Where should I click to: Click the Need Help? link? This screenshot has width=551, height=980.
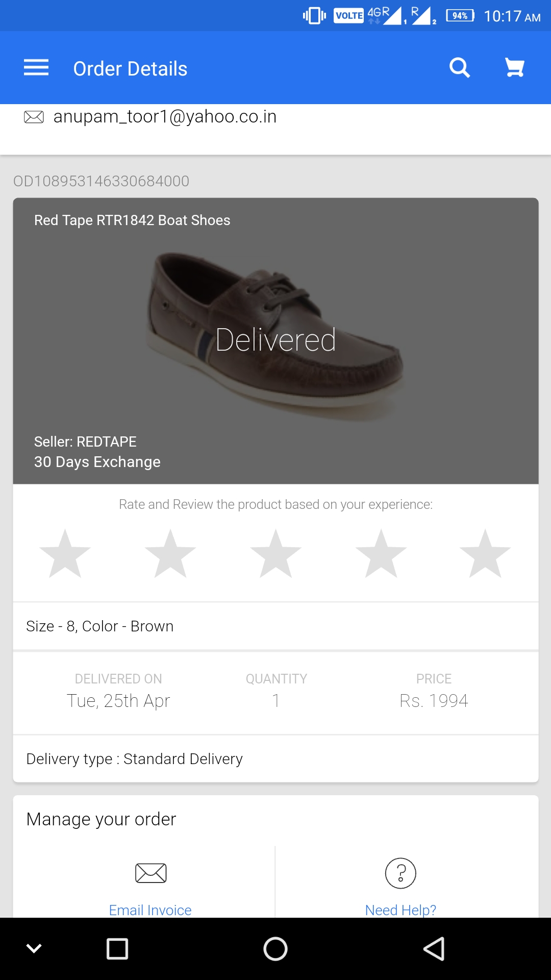400,910
